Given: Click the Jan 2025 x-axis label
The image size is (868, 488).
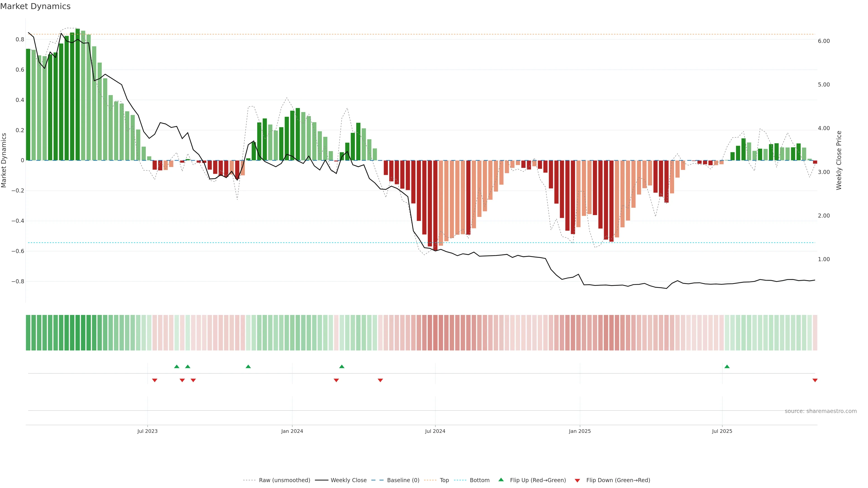Looking at the screenshot, I should 580,431.
